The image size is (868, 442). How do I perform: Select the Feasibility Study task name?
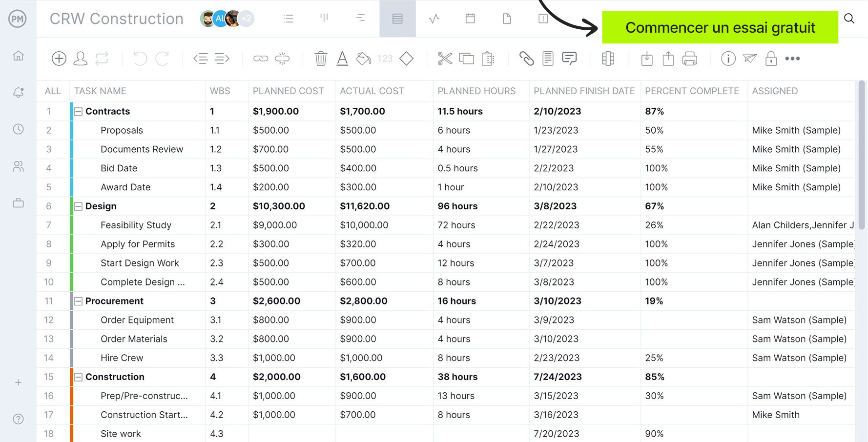pyautogui.click(x=136, y=225)
